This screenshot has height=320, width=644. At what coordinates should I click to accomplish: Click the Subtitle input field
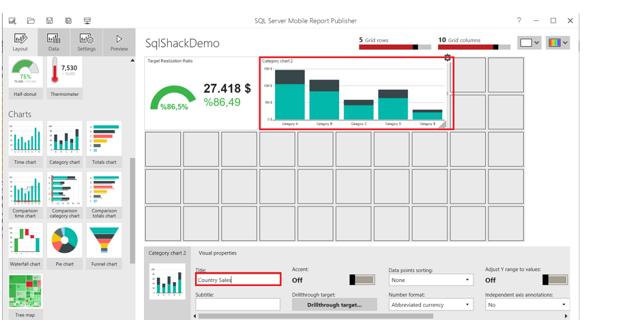point(238,305)
